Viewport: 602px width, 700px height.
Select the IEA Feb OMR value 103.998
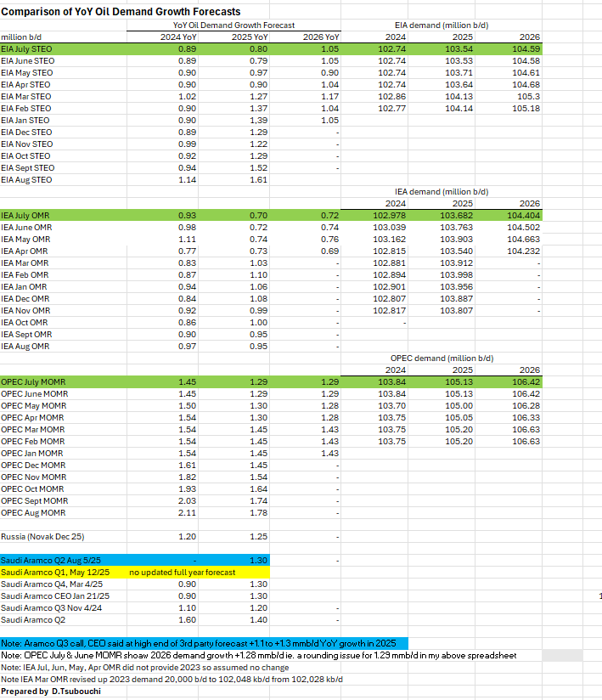456,275
